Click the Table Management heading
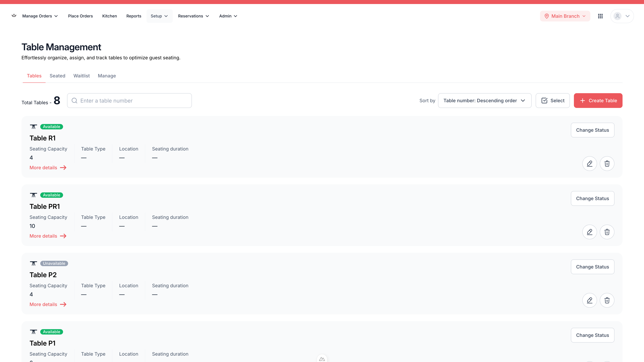This screenshot has width=644, height=362. click(x=61, y=47)
